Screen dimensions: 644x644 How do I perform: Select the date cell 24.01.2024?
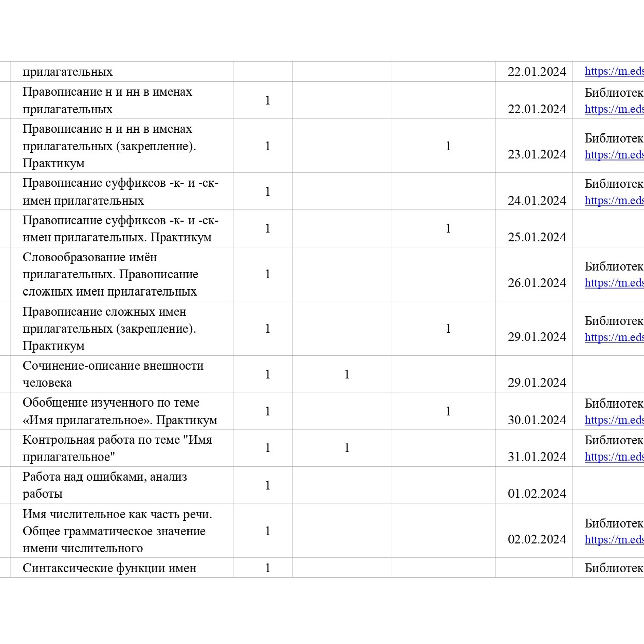[x=537, y=200]
